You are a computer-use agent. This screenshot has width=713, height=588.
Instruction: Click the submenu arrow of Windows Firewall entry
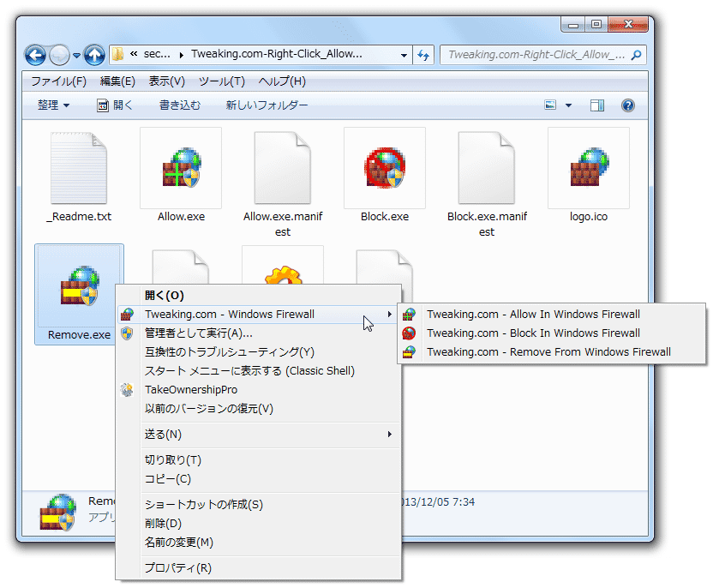click(x=390, y=315)
